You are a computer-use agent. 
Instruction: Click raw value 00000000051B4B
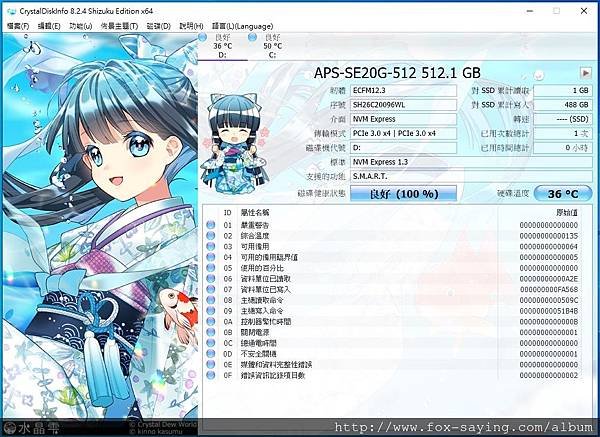[x=548, y=311]
